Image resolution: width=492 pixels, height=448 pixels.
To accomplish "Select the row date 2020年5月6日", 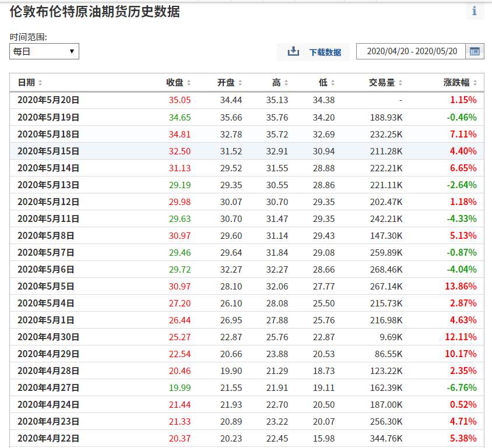I will (x=46, y=270).
